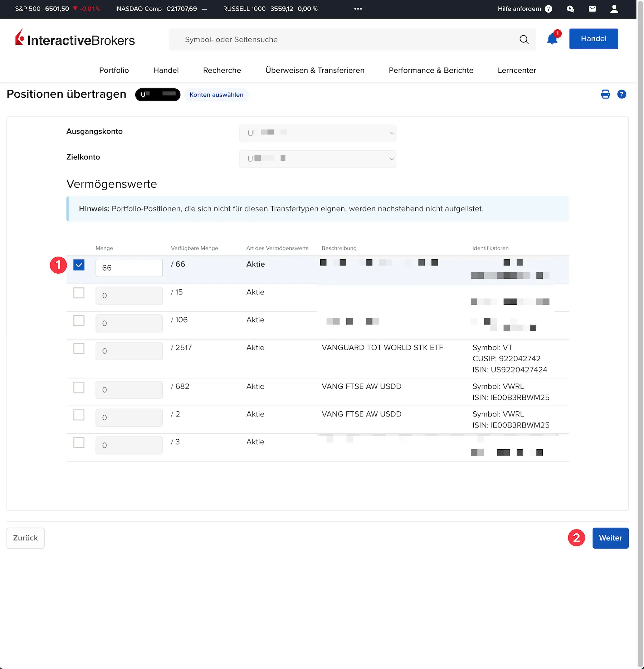Click the Identifikatoren column header

tap(490, 248)
